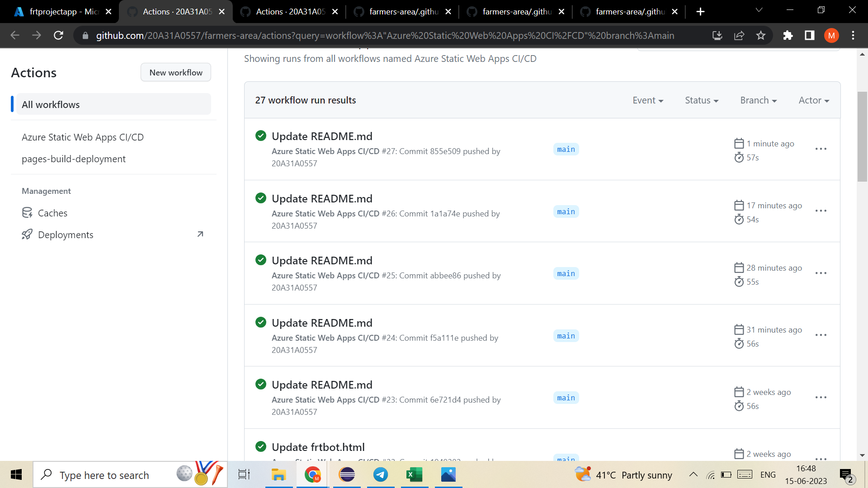Select the Caches icon under Management

(28, 212)
